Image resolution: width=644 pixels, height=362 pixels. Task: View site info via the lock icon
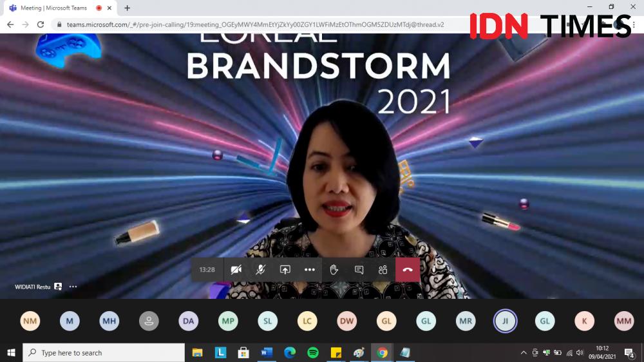[x=59, y=24]
